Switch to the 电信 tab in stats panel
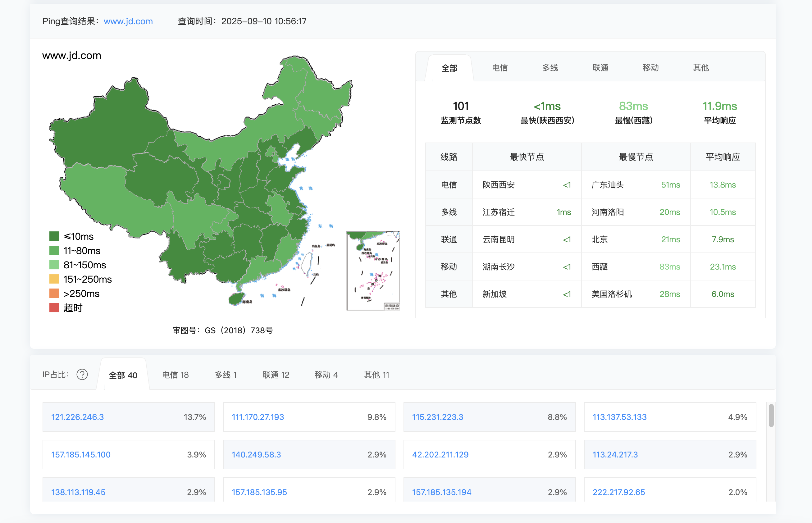 pyautogui.click(x=500, y=68)
